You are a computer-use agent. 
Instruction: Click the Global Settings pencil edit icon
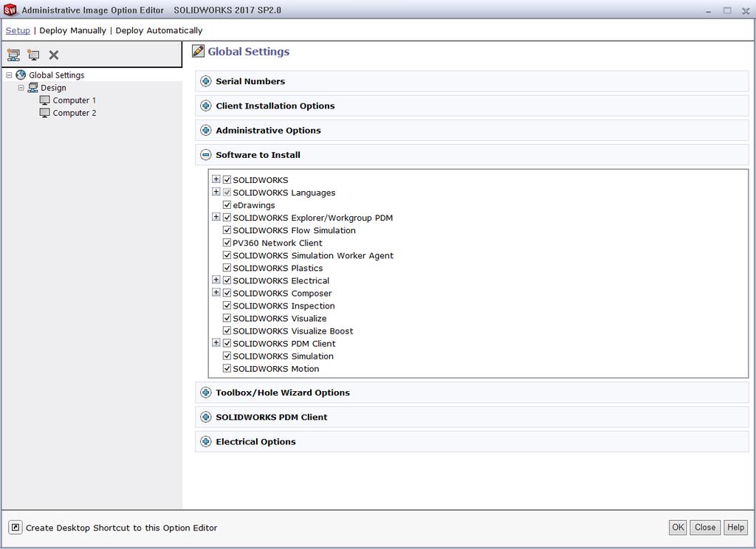click(198, 51)
